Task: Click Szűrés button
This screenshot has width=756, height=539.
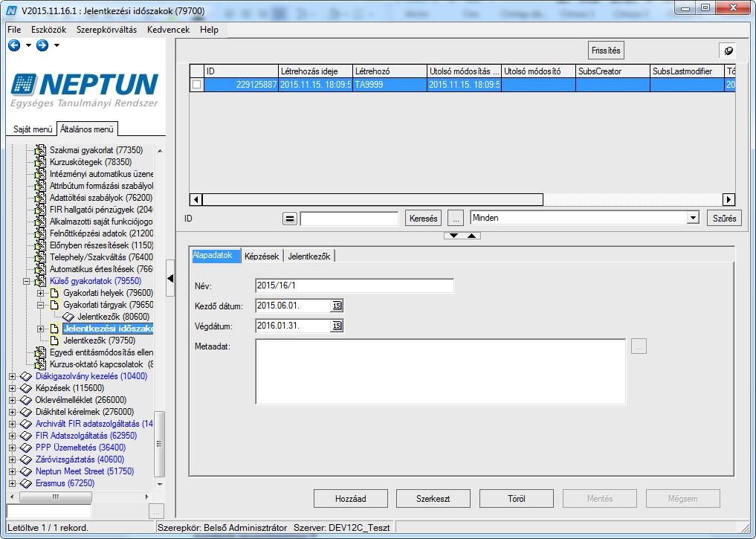Action: click(x=724, y=219)
